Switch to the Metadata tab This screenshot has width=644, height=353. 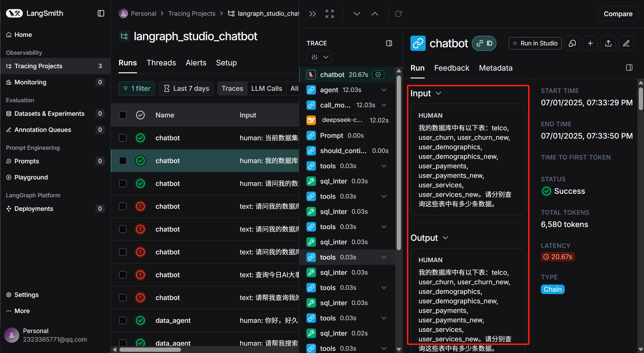pos(496,68)
